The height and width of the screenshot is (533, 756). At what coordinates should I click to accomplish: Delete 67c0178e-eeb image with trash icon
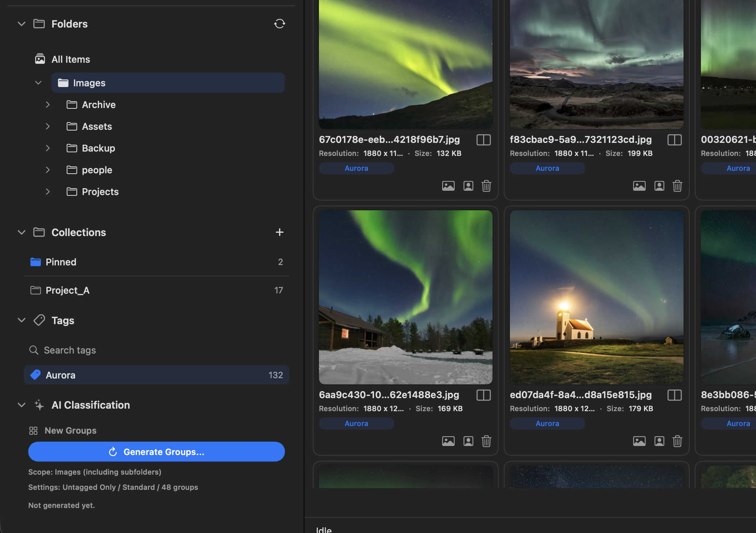click(x=486, y=186)
